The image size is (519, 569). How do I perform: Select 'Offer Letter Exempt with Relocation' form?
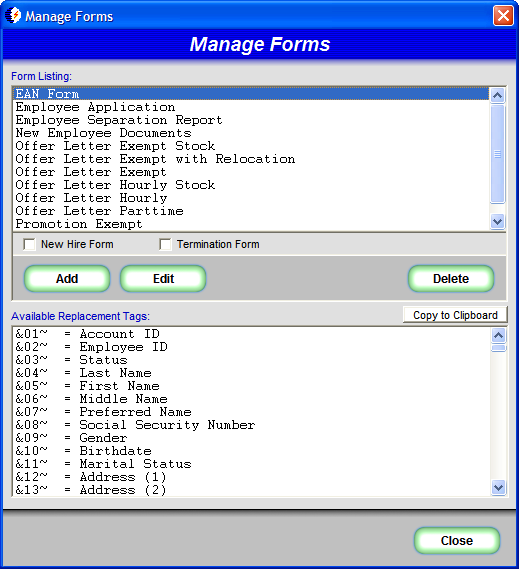coord(251,159)
